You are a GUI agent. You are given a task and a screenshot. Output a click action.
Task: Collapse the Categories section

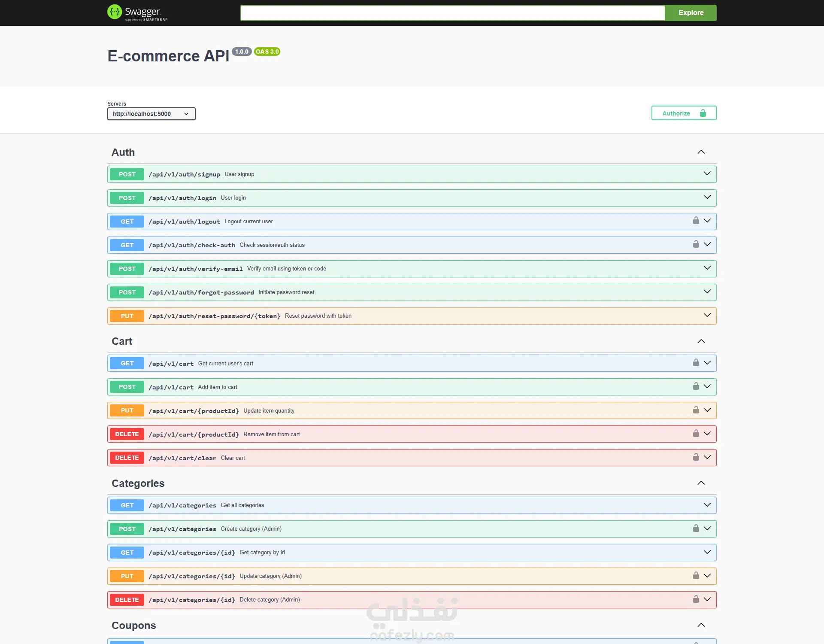(701, 483)
